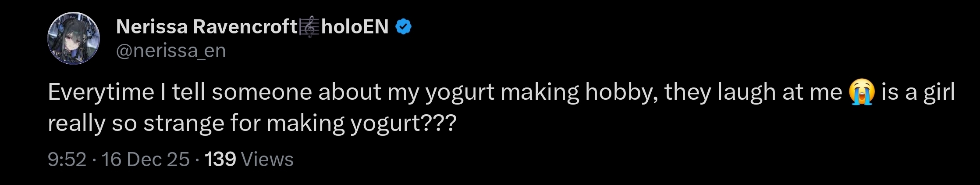
Task: Click the 9:52 timestamp
Action: (67, 160)
